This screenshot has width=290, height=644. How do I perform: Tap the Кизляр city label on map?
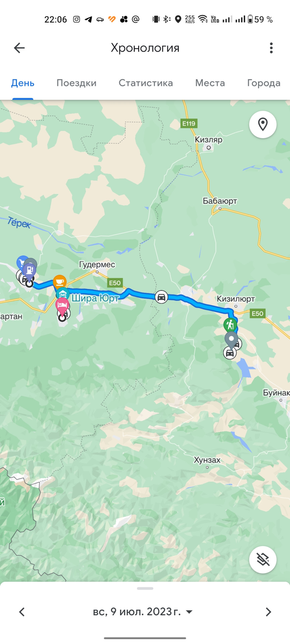coord(208,140)
